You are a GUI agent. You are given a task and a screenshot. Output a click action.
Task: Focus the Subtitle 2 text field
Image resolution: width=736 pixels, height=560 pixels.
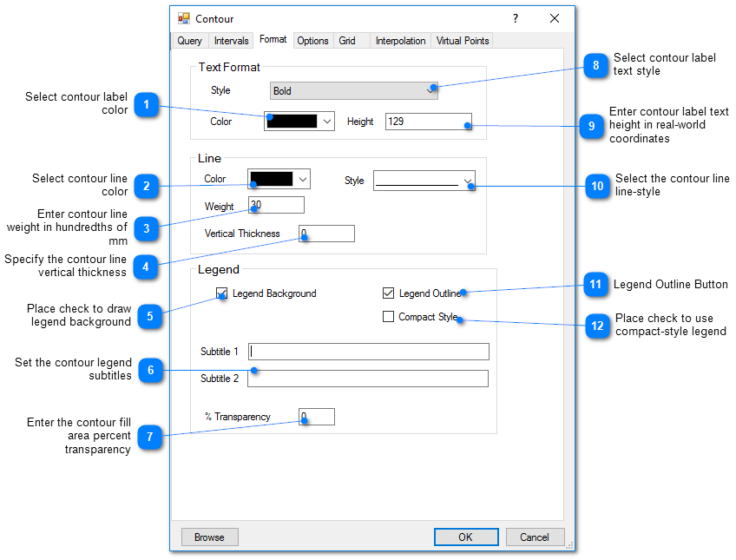(x=368, y=379)
